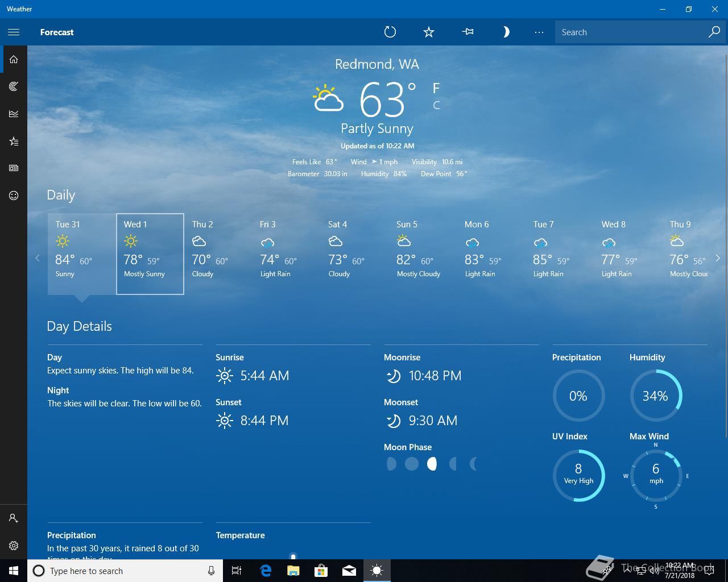Open weather app Settings gear
The height and width of the screenshot is (582, 728).
point(14,546)
